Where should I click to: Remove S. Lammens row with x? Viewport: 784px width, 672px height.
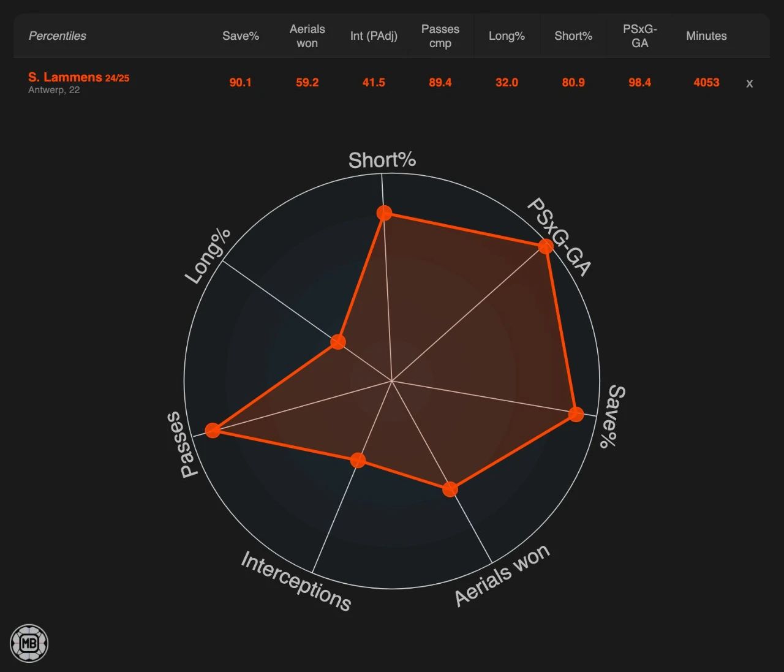749,84
